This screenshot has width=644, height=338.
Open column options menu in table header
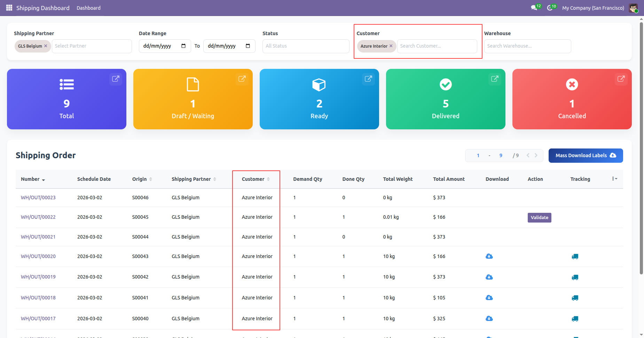[614, 179]
